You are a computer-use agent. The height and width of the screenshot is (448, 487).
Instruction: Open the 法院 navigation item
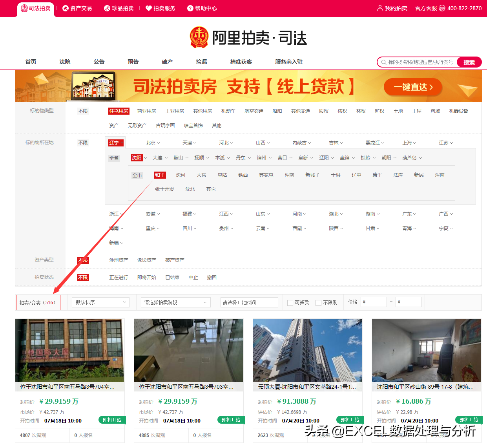(x=65, y=62)
